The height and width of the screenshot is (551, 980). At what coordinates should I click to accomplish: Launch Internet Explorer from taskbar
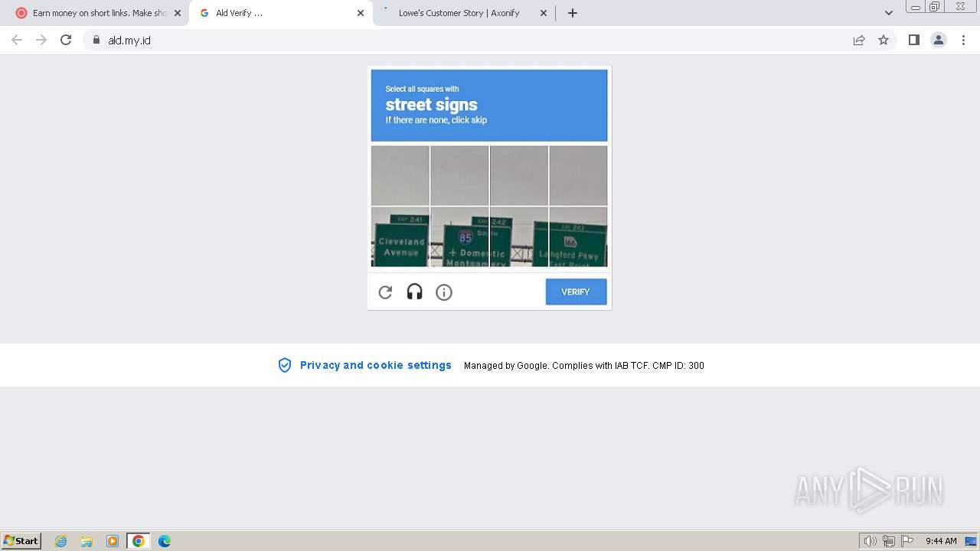point(61,541)
